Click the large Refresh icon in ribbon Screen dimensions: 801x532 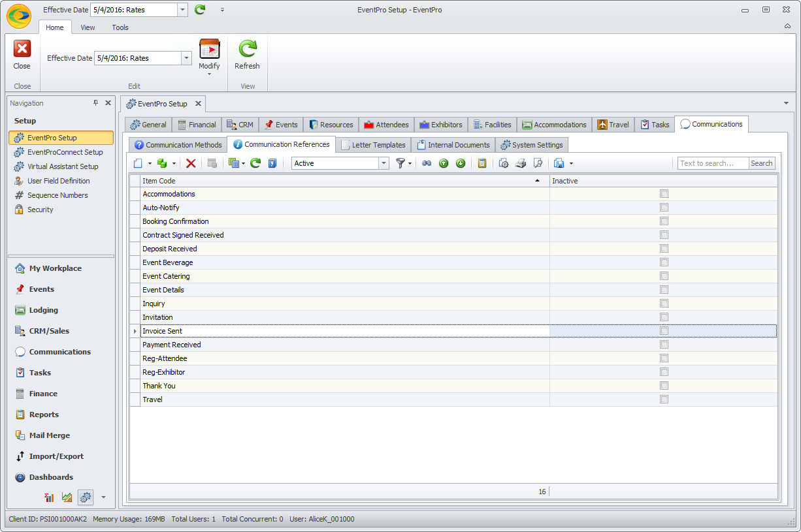247,49
